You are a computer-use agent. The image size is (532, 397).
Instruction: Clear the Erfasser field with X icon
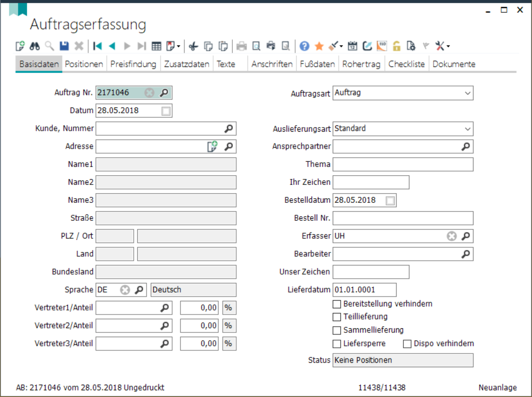point(452,236)
